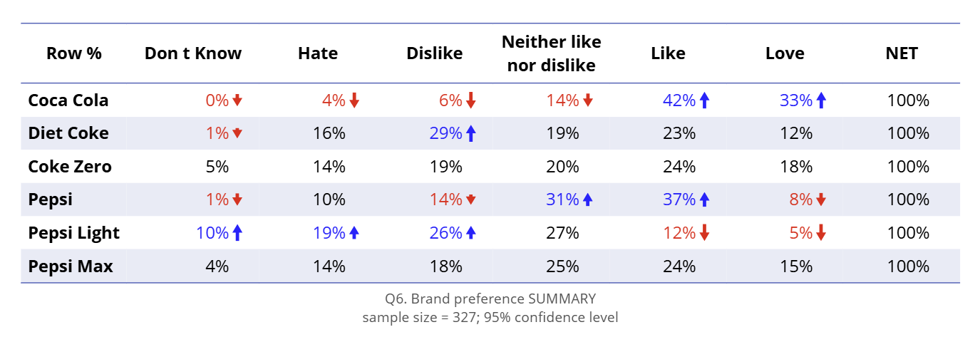This screenshot has height=342, width=980.
Task: Click the blue up arrow beside Pepsi Light 10%
Action: pos(237,233)
